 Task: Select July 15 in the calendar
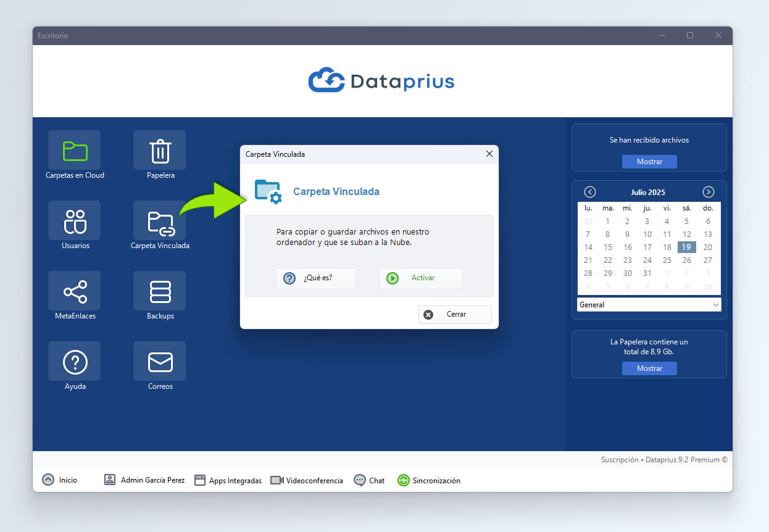coord(608,247)
